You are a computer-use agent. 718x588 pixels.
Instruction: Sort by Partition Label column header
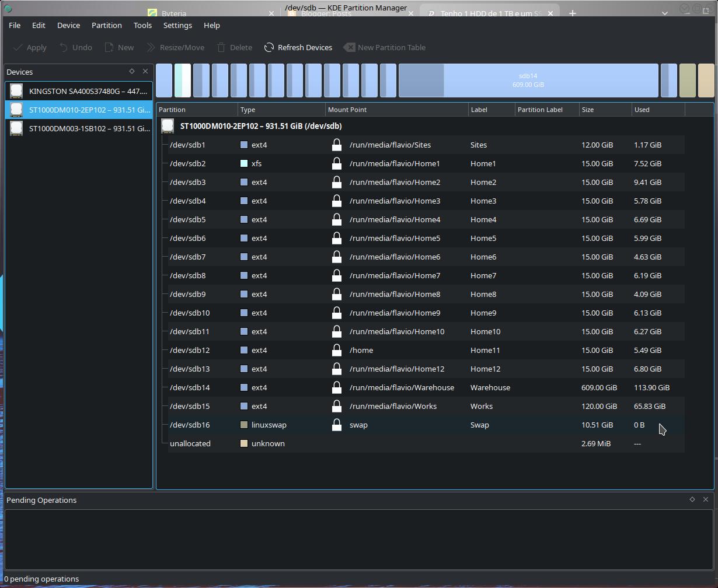[x=547, y=110]
